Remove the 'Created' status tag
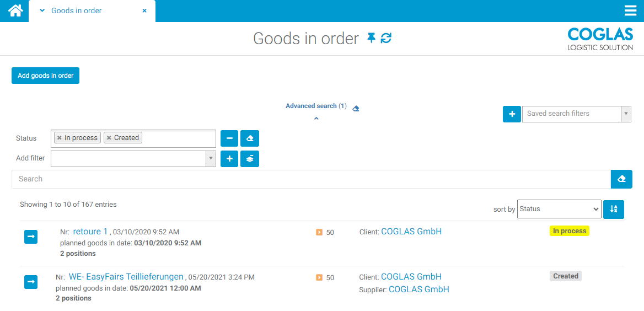 (109, 138)
